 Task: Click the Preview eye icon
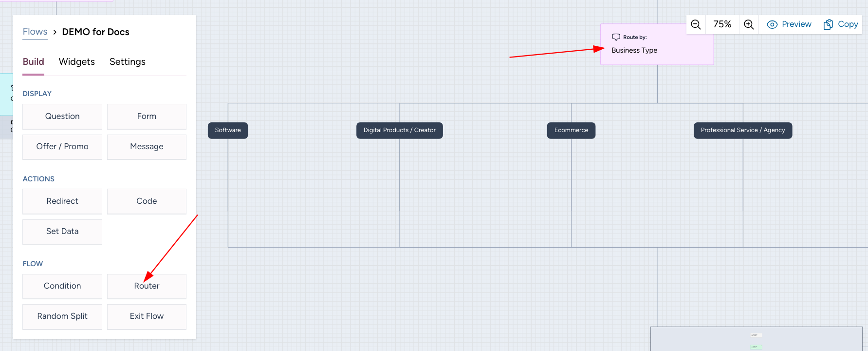[772, 24]
